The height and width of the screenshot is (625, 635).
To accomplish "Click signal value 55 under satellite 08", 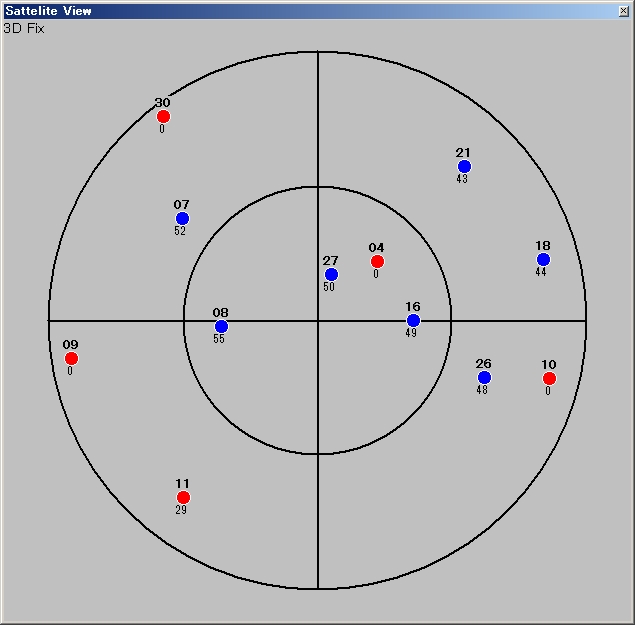I will [219, 339].
